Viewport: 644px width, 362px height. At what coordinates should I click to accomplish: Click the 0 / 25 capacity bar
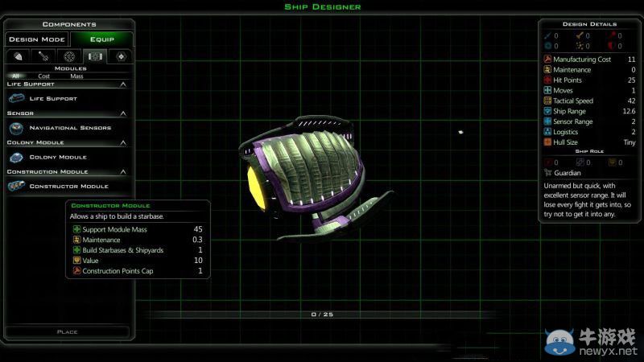[x=322, y=315]
